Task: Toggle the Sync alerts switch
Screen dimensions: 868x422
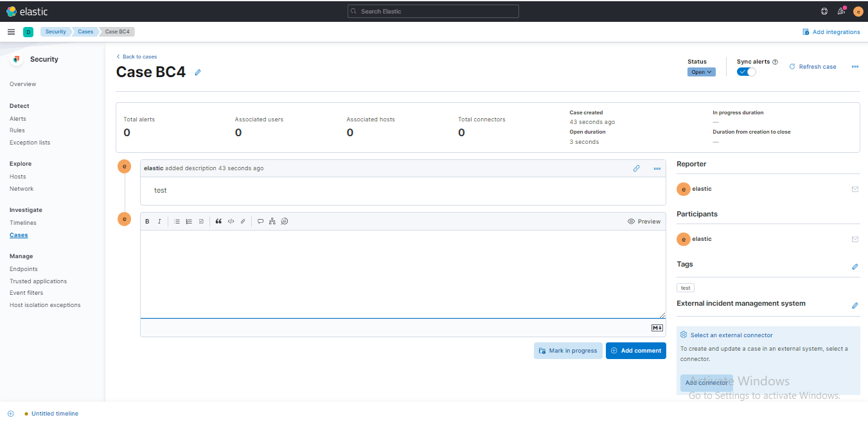Action: [747, 72]
